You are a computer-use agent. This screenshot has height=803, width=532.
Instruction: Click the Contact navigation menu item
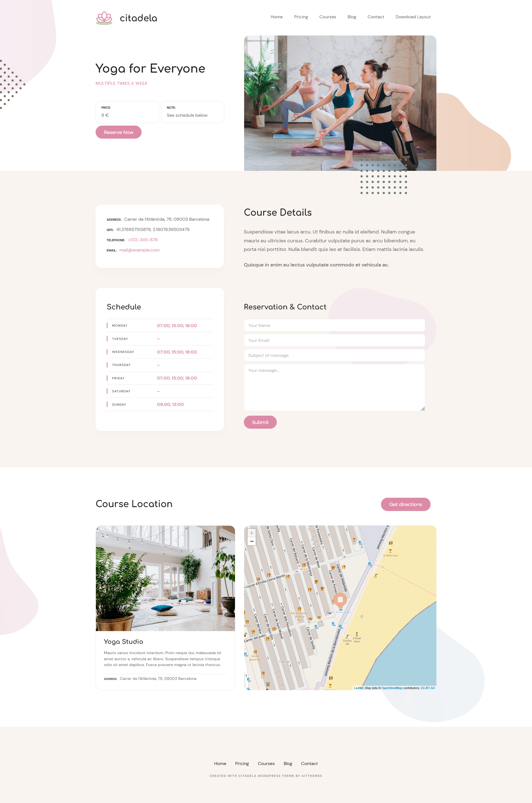point(375,17)
